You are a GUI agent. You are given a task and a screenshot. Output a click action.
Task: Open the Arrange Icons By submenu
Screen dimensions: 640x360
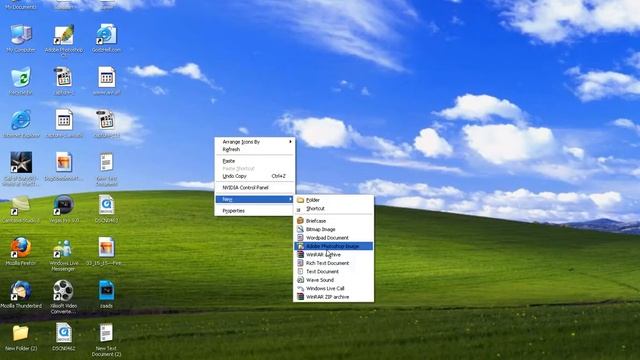pos(255,142)
